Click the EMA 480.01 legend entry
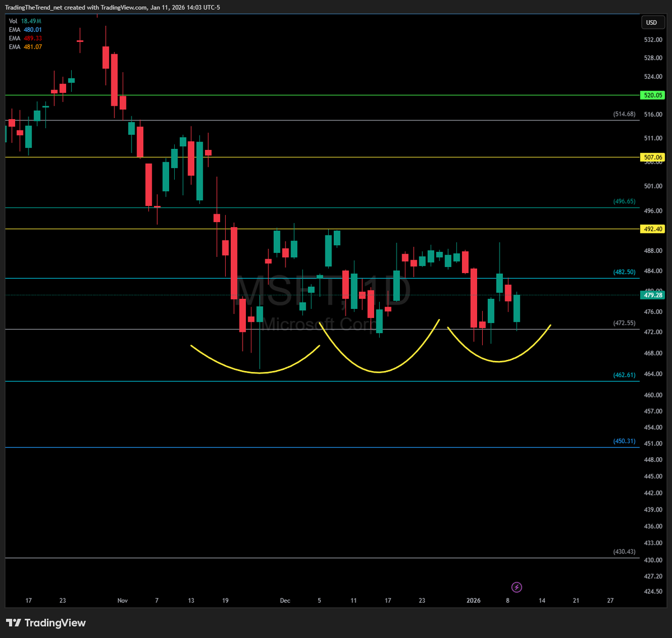Image resolution: width=672 pixels, height=638 pixels. click(25, 30)
